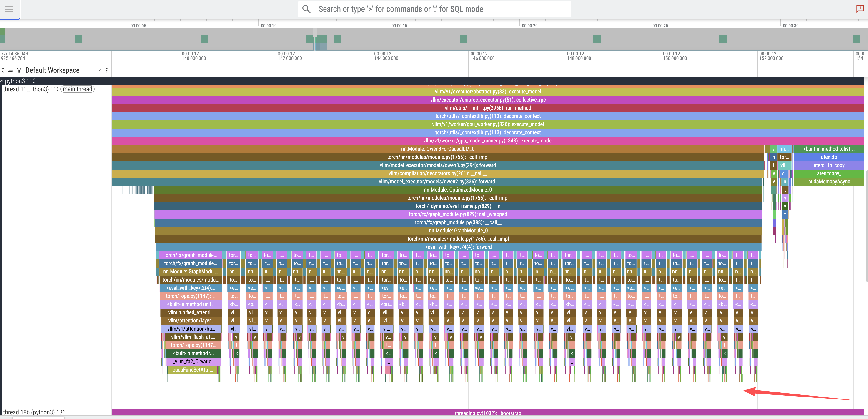The image size is (868, 419).
Task: Click the track sort order icon
Action: click(x=11, y=70)
